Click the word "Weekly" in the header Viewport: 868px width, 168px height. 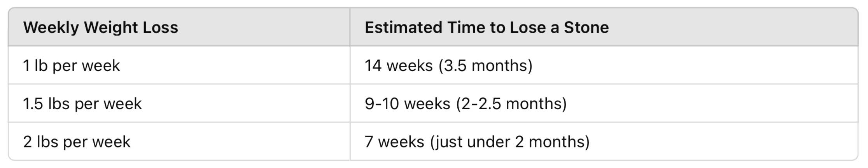tap(51, 28)
